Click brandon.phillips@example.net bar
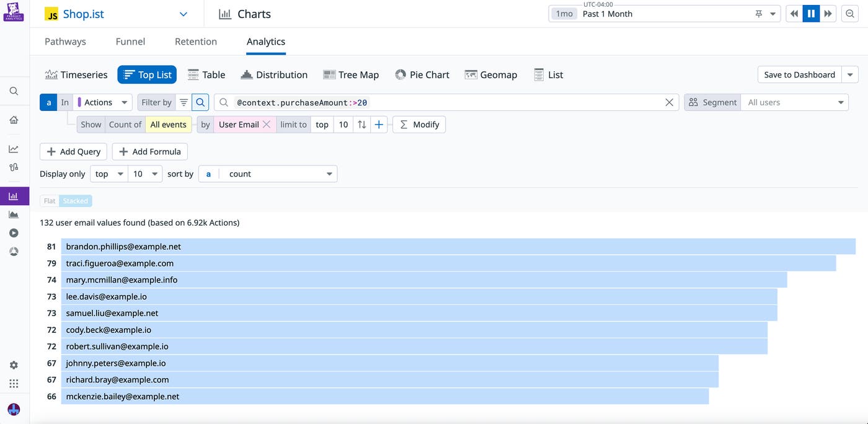This screenshot has width=868, height=424. 458,247
